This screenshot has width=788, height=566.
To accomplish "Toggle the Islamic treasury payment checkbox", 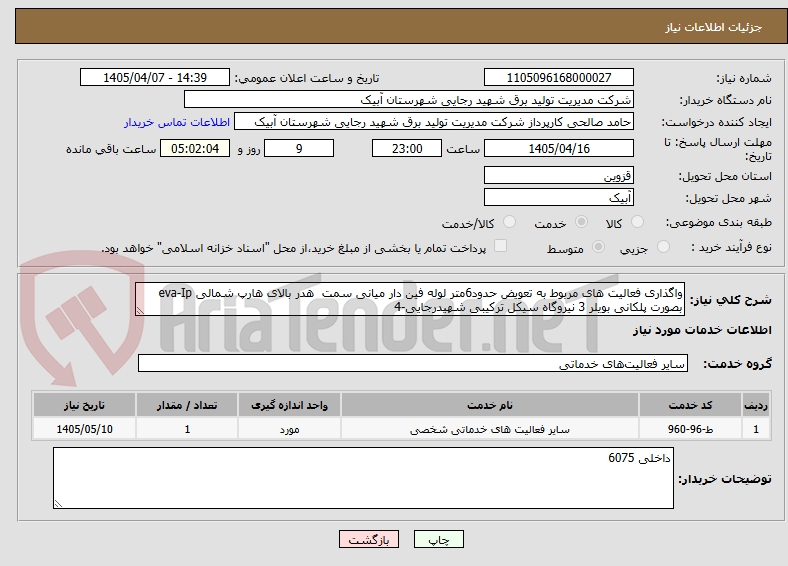I will [x=501, y=246].
